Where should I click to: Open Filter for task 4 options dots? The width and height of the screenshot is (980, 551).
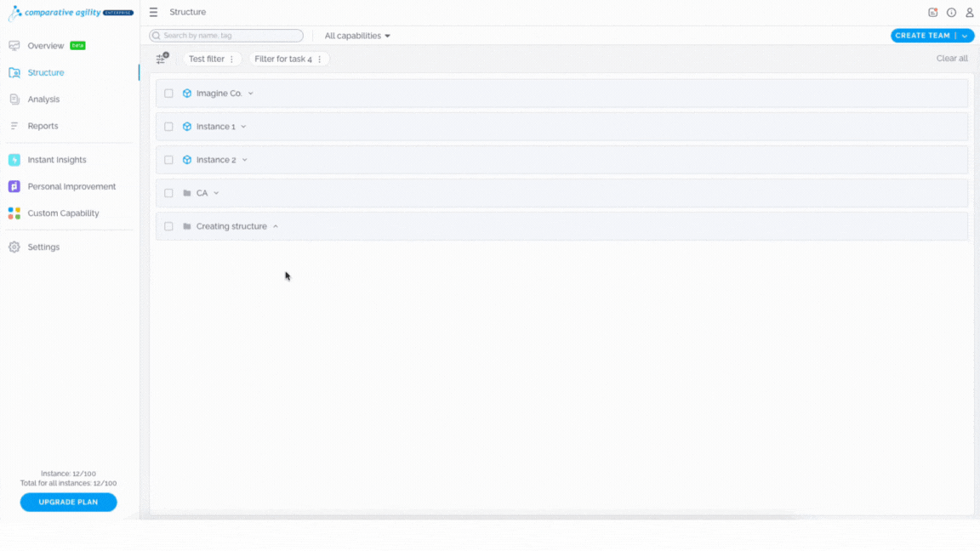click(319, 59)
